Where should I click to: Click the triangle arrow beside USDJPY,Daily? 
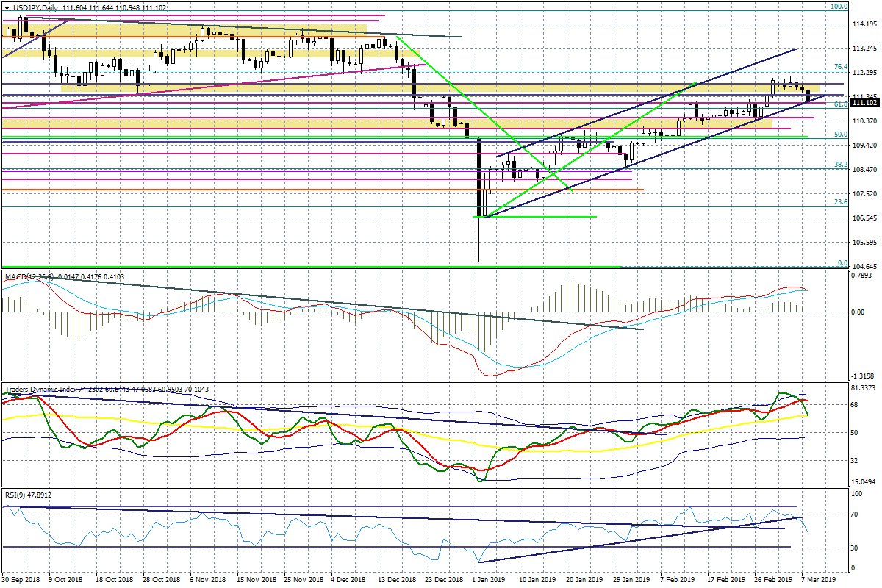pos(7,7)
